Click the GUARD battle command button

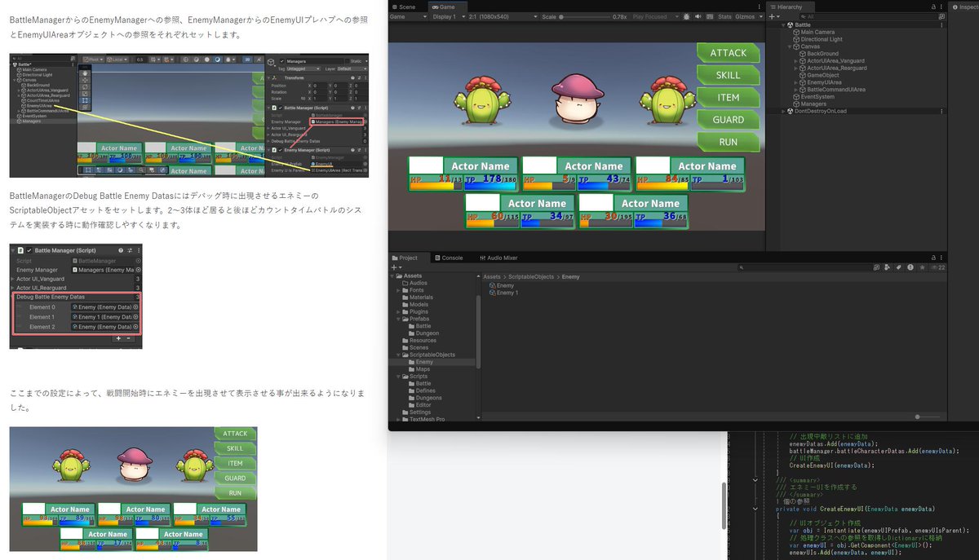click(728, 120)
